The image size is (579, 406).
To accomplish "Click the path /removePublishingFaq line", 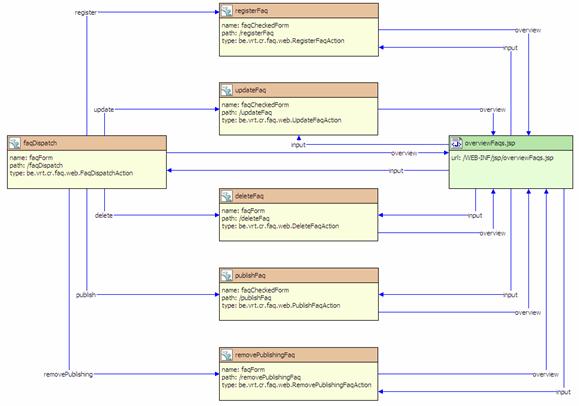I will pyautogui.click(x=261, y=377).
